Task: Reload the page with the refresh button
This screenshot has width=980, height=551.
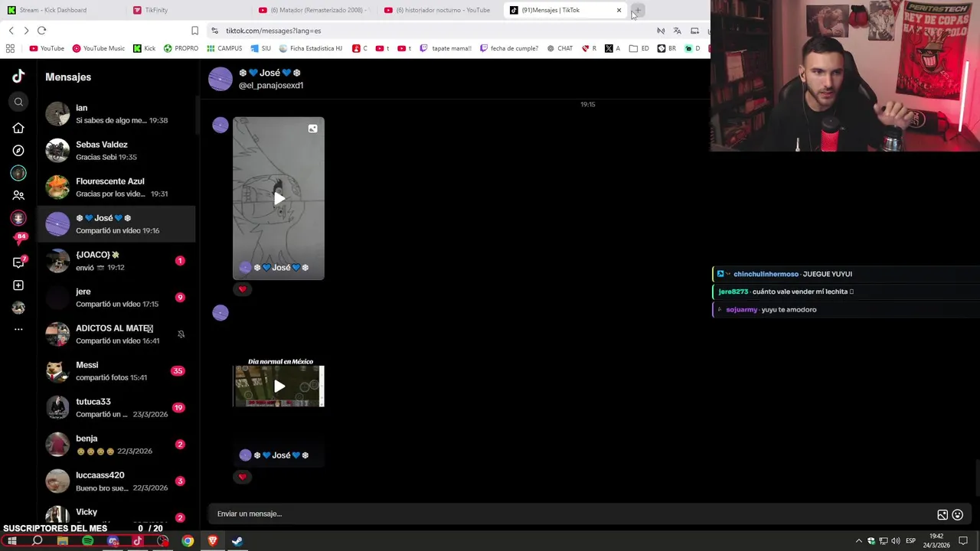Action: [x=41, y=31]
